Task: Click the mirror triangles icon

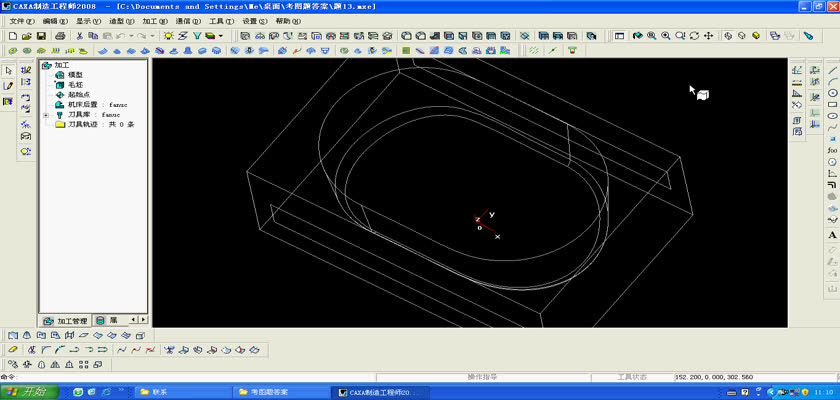Action: [55, 365]
